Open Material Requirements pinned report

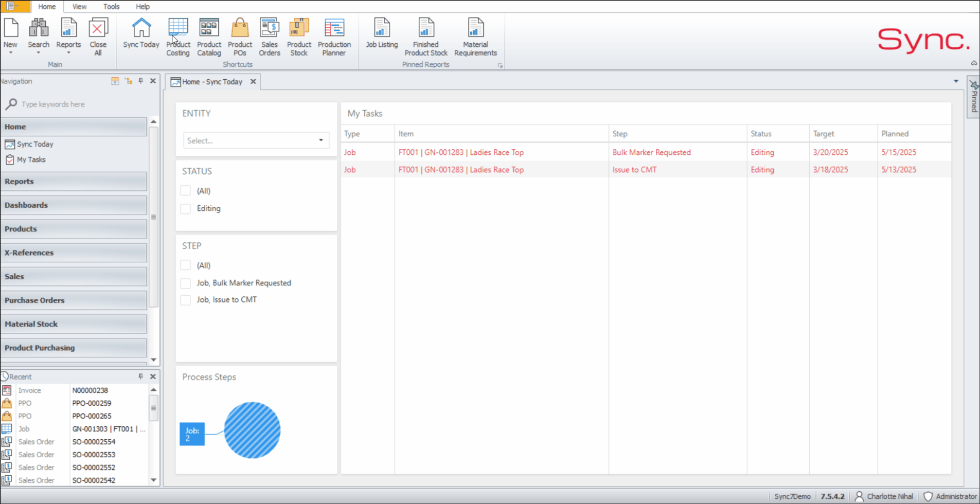(x=475, y=37)
